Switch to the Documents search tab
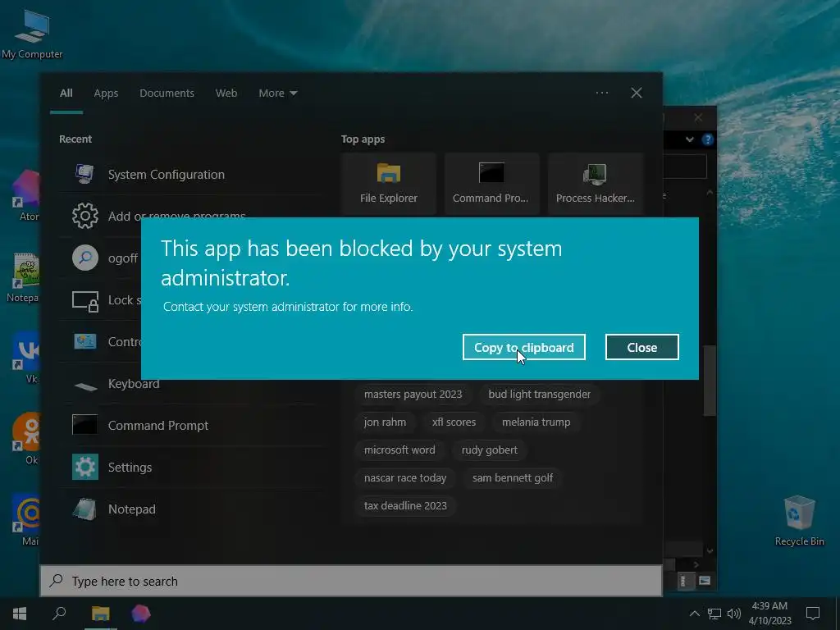This screenshot has height=630, width=840. pyautogui.click(x=167, y=93)
